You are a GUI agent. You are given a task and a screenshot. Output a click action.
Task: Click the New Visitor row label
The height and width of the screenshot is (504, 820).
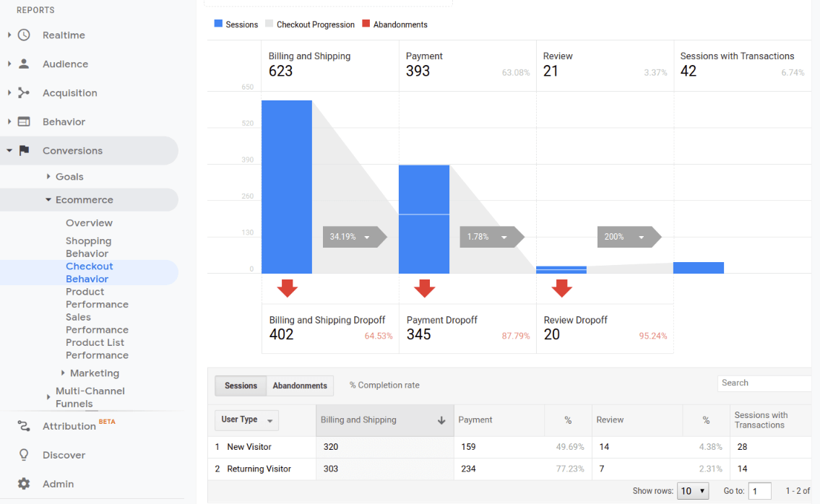[249, 447]
